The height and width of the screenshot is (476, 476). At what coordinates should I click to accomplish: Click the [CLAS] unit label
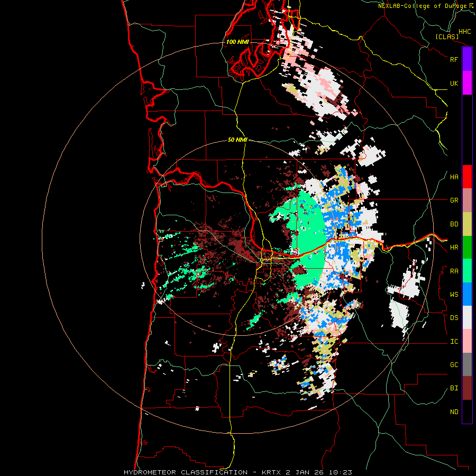(447, 36)
